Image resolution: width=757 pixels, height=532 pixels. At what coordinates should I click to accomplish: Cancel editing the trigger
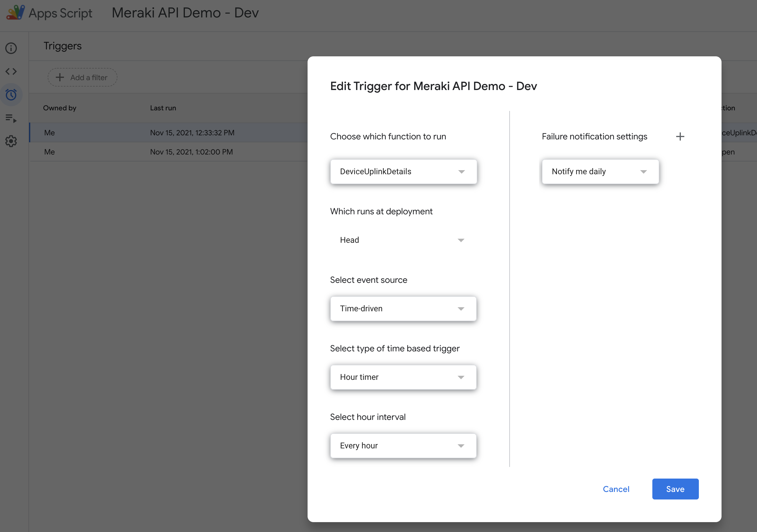click(616, 489)
